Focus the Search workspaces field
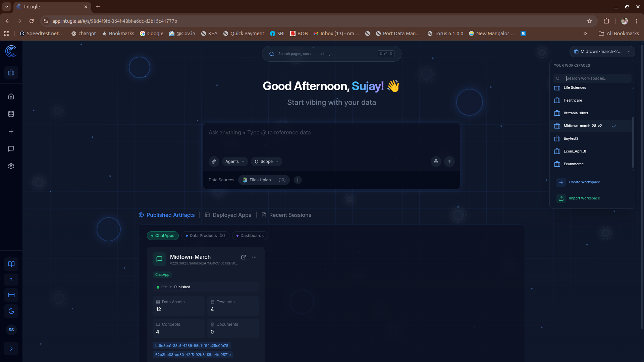 [x=592, y=78]
